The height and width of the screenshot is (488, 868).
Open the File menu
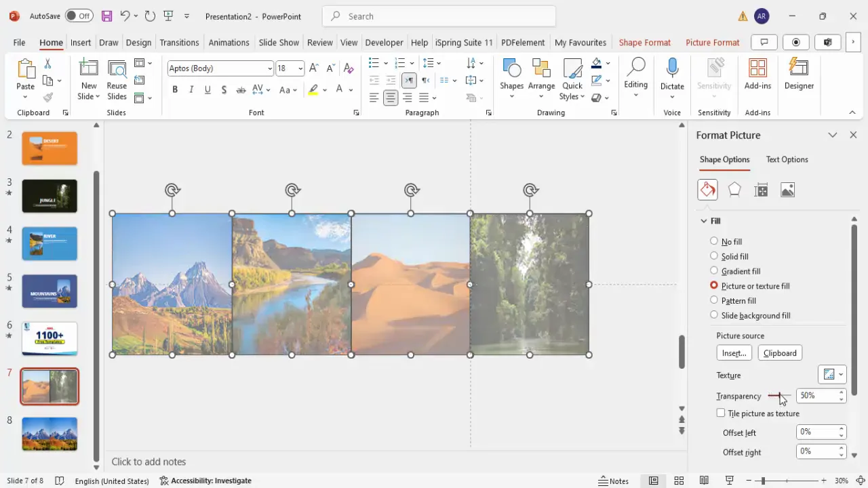[x=19, y=42]
